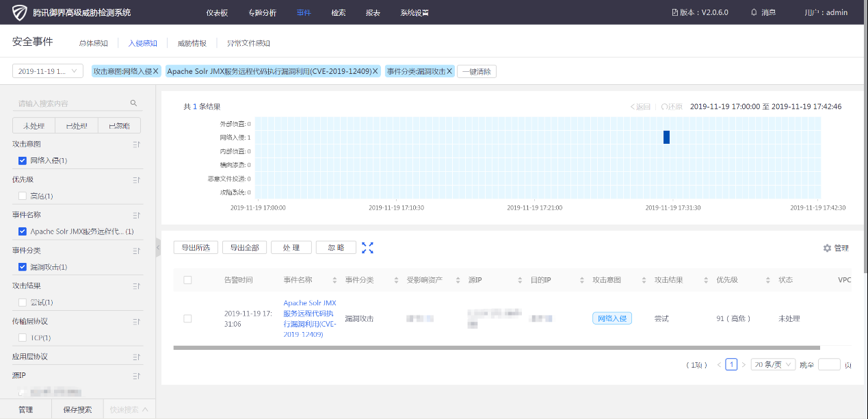Sort the 事件分类 filter group
This screenshot has width=868, height=419.
coord(136,251)
